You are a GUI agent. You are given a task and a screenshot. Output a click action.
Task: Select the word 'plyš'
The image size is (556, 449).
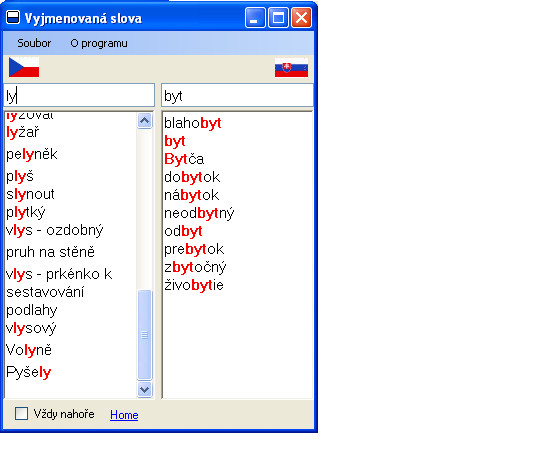(x=20, y=176)
